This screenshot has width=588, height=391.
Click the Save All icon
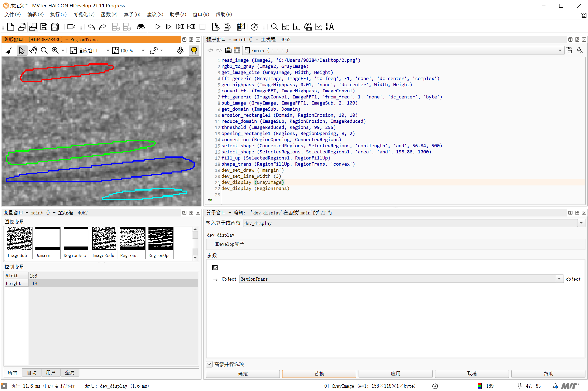[x=55, y=27]
